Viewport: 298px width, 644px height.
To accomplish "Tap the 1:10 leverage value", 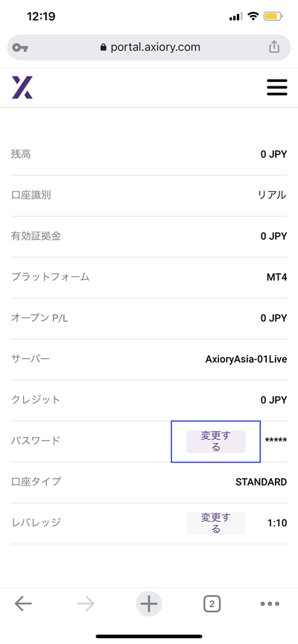I will (277, 523).
